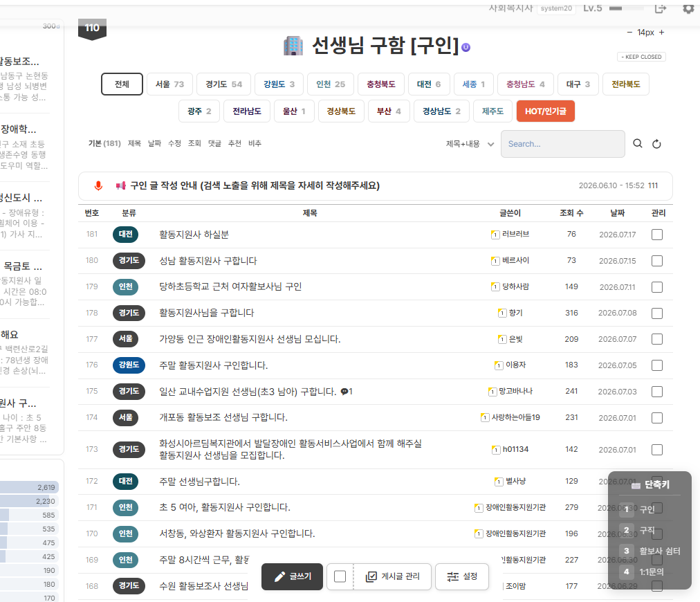Click the building icon beside the title
This screenshot has height=602, width=700.
pyautogui.click(x=293, y=46)
